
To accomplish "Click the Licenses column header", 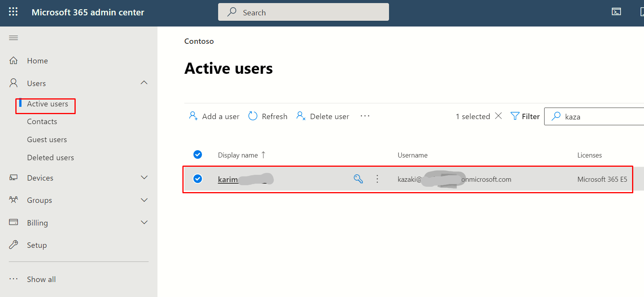I will [589, 155].
